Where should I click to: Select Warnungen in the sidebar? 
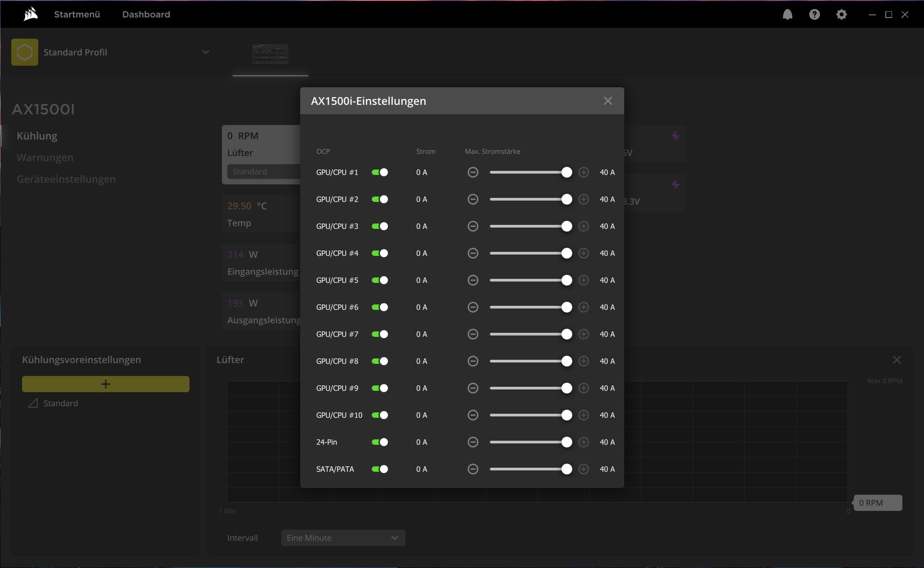(45, 157)
